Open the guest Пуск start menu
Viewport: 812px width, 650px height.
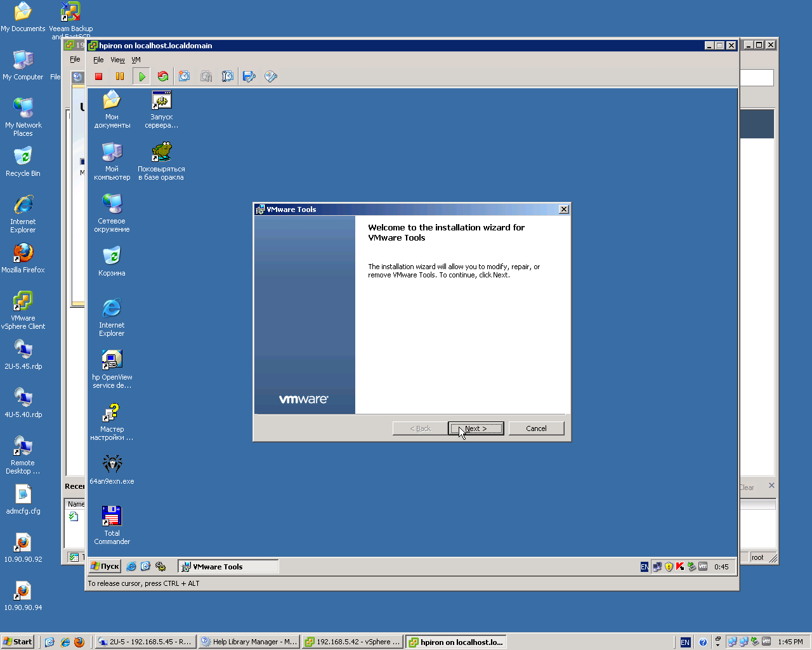[105, 566]
